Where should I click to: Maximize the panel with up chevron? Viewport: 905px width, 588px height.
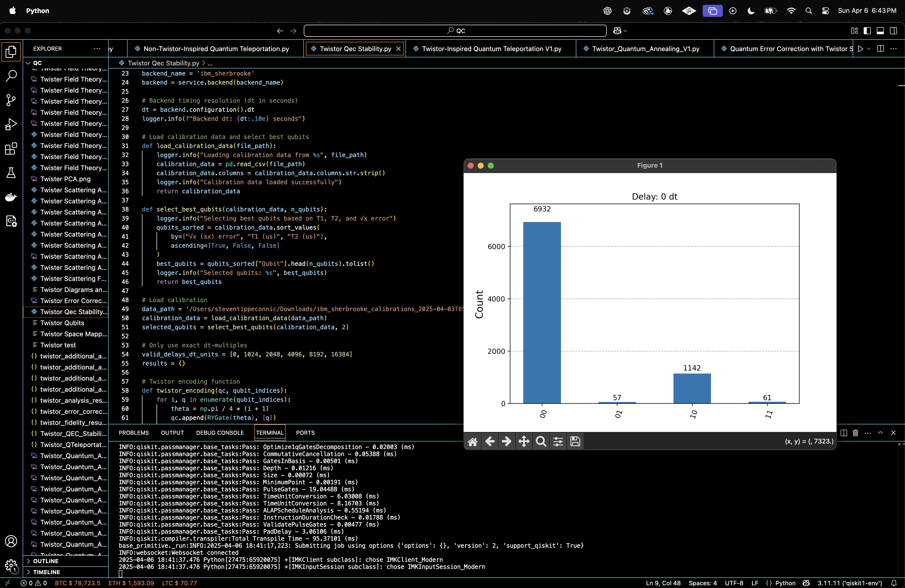(x=880, y=433)
